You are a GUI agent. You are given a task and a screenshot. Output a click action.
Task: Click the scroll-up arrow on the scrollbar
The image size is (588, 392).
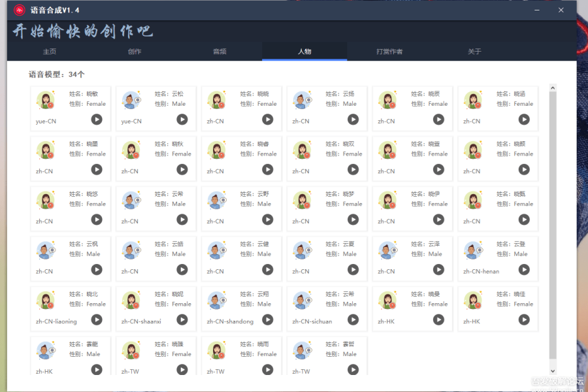[553, 87]
